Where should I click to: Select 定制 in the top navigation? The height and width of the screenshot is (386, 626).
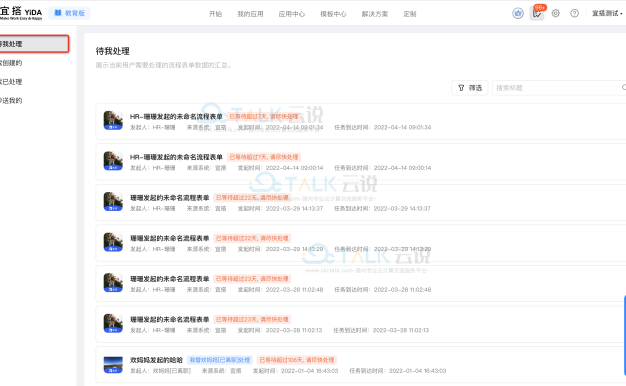click(x=410, y=14)
